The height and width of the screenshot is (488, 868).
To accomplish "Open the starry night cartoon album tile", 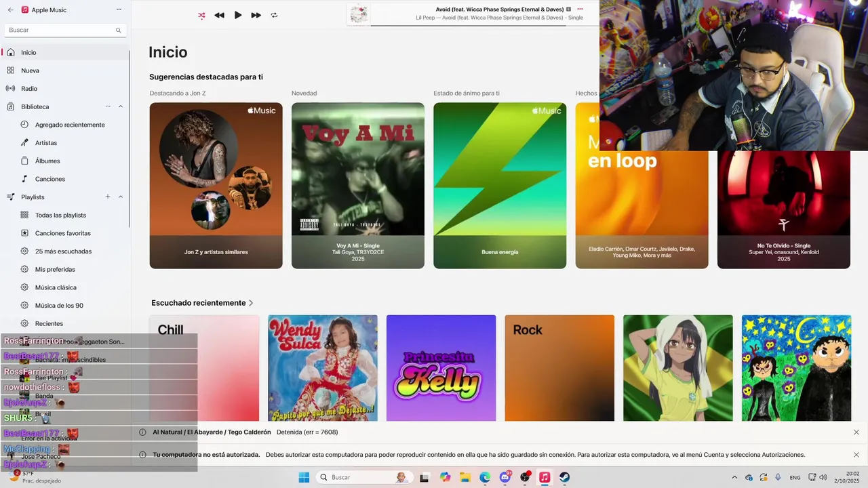I will tap(796, 368).
